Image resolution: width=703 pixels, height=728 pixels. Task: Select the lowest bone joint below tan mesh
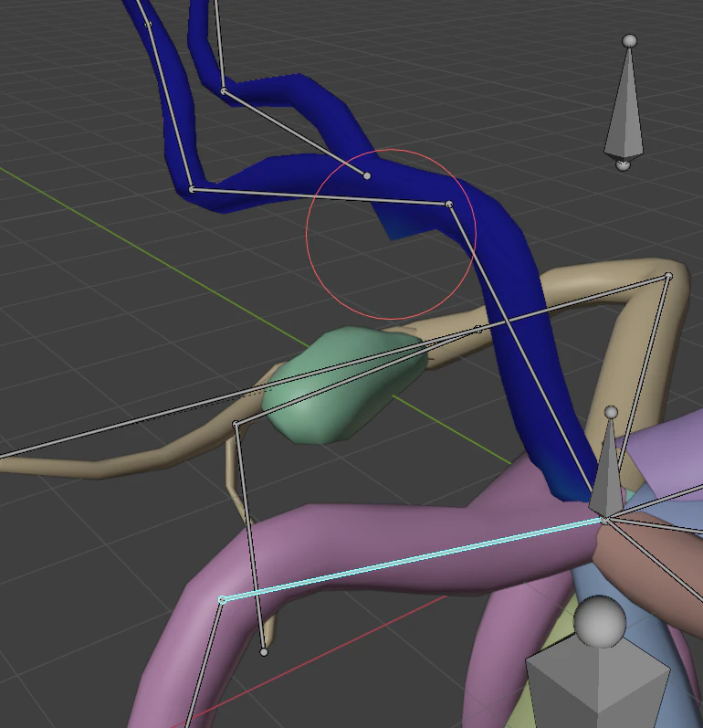tap(264, 652)
